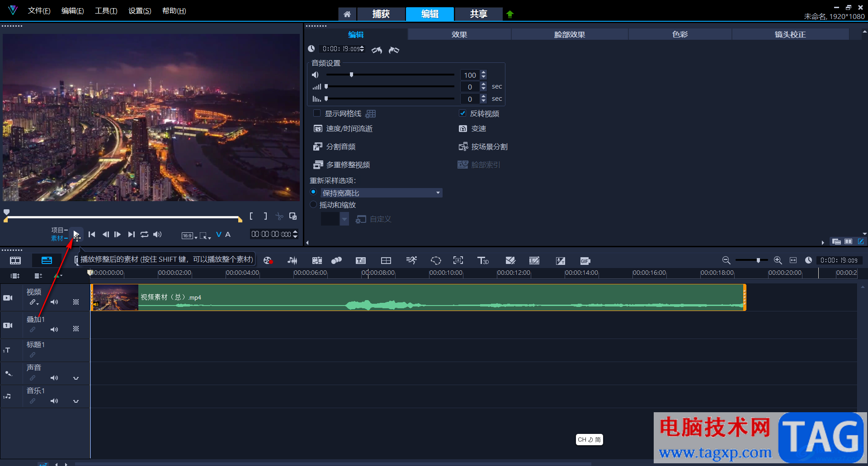Uncheck the 反转视频 checkbox

click(x=462, y=113)
